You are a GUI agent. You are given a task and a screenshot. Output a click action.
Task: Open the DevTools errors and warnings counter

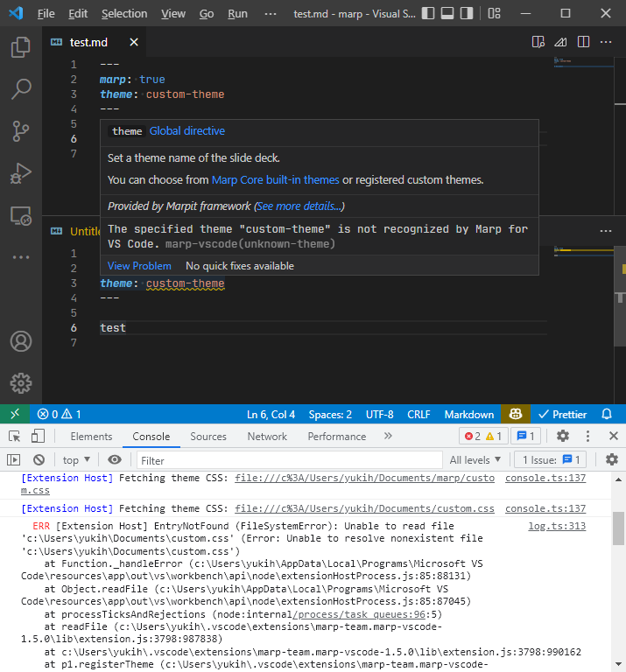(483, 437)
